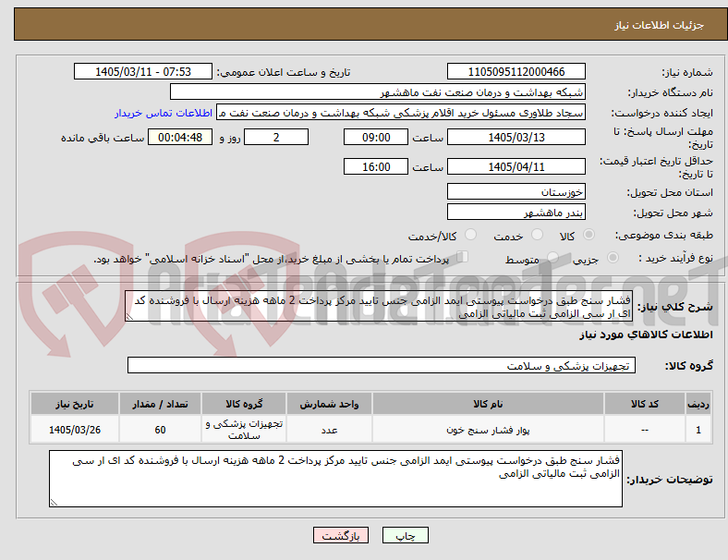Click the resize grip of توضیحات خریدار textarea
The height and width of the screenshot is (560, 728).
54,502
